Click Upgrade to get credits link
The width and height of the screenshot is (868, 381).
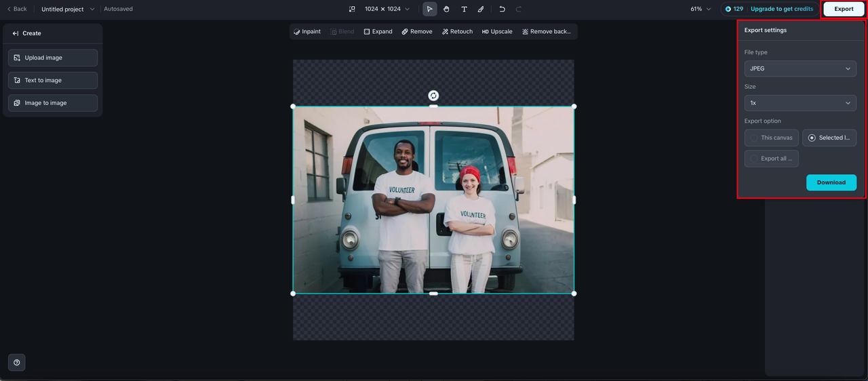click(x=782, y=9)
